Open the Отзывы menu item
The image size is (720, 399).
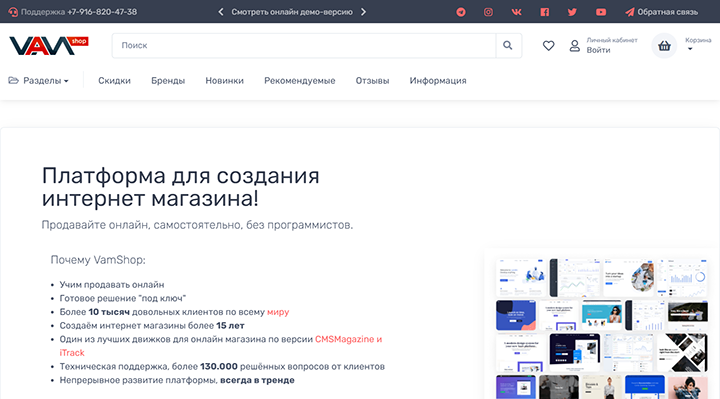point(372,80)
